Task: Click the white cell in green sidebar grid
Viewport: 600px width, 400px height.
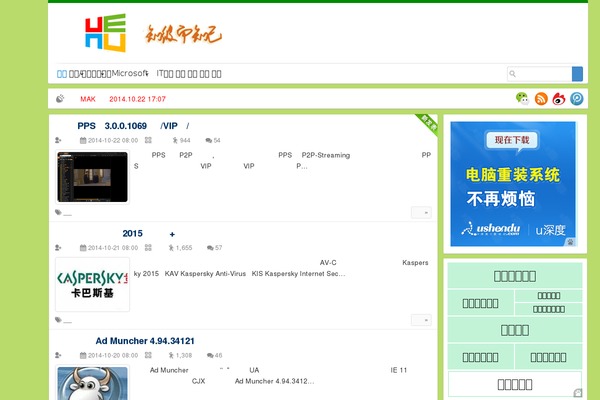Action: tap(515, 384)
